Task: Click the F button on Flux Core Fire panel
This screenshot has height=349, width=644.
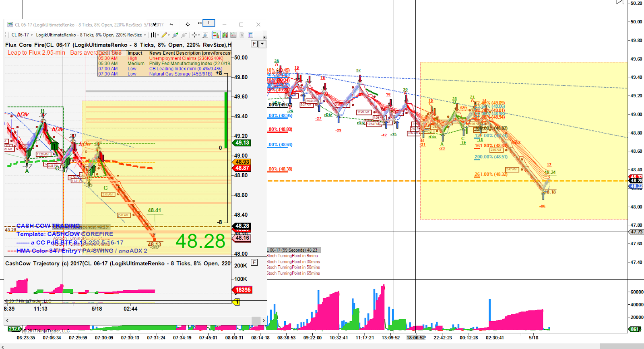Action: [x=254, y=44]
